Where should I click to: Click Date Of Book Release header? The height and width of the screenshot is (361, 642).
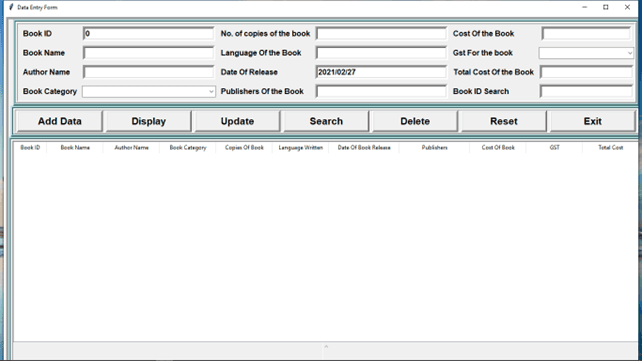tap(364, 147)
